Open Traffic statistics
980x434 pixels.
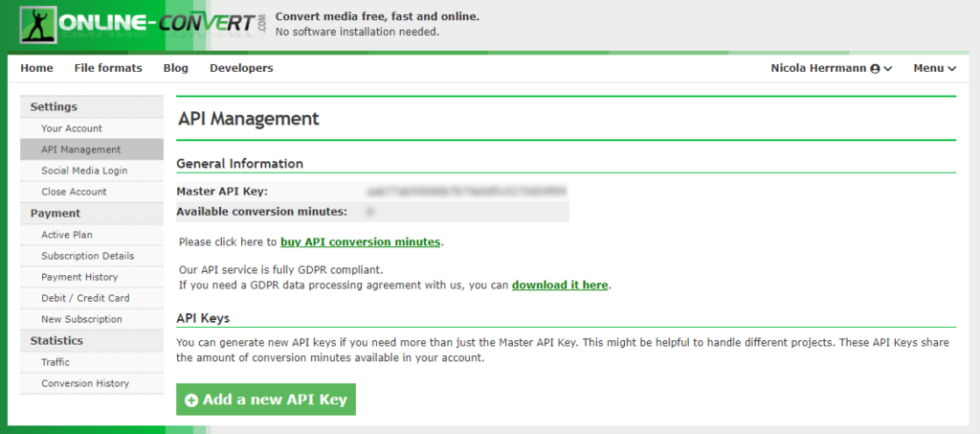click(x=92, y=362)
